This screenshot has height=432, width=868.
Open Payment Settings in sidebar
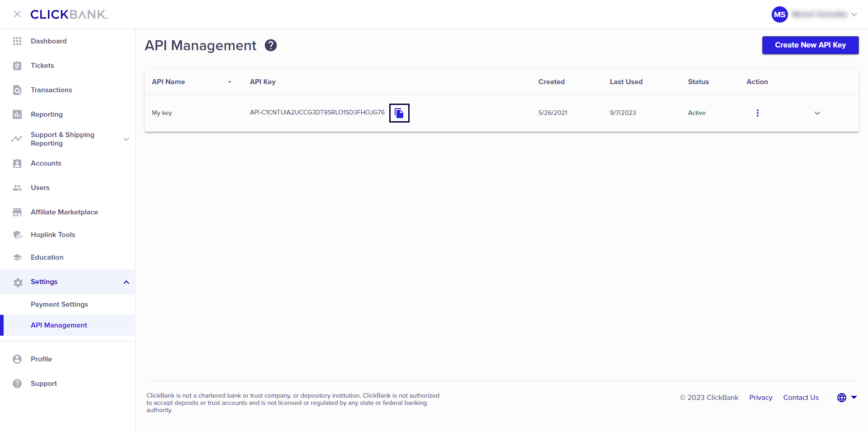pyautogui.click(x=59, y=304)
